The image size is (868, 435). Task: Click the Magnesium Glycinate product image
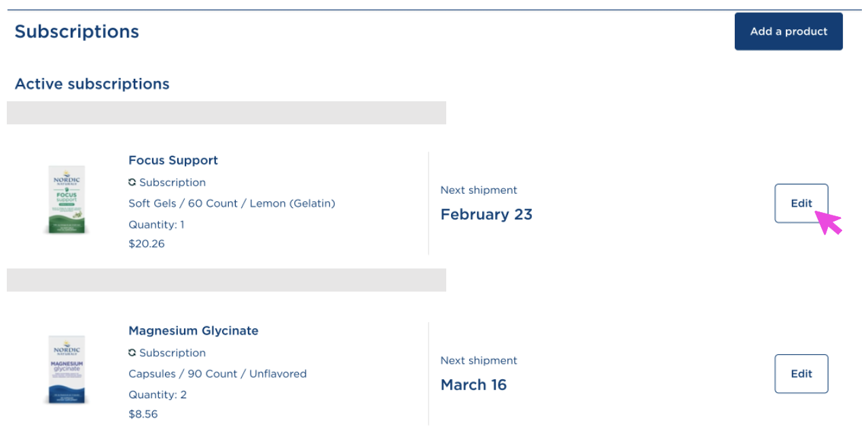pyautogui.click(x=67, y=370)
